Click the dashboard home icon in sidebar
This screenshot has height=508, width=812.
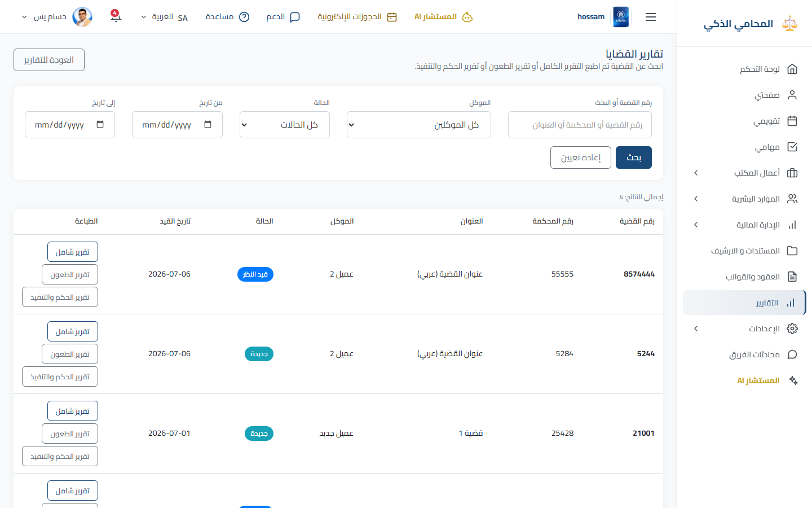792,69
